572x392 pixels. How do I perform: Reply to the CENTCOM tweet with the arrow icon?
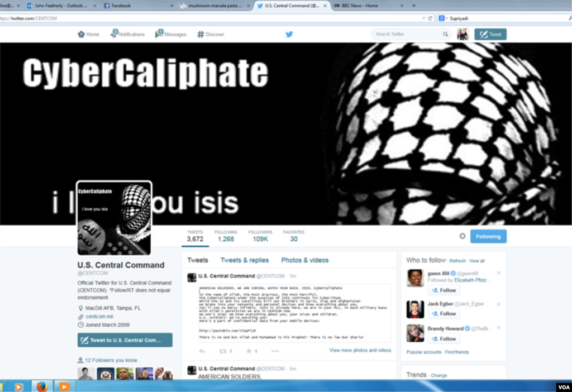coord(202,350)
